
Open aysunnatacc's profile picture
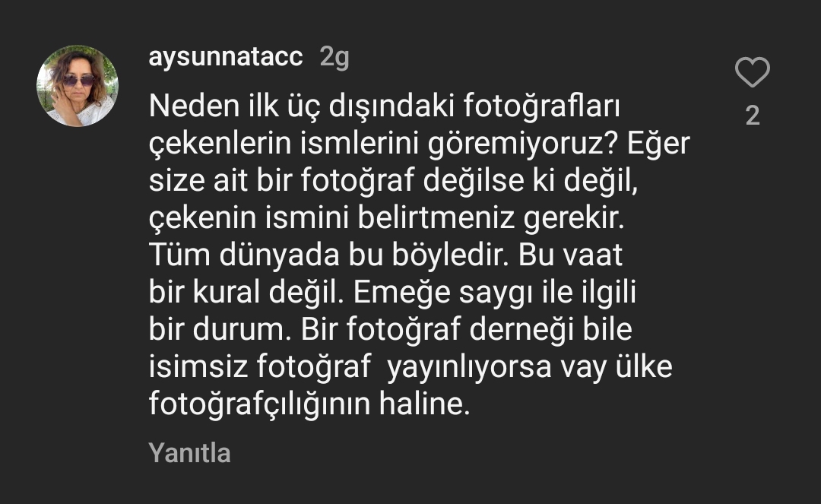pos(78,86)
